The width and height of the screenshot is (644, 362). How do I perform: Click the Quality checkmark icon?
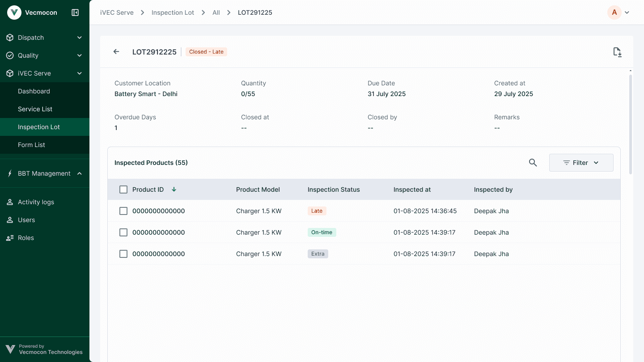(10, 55)
